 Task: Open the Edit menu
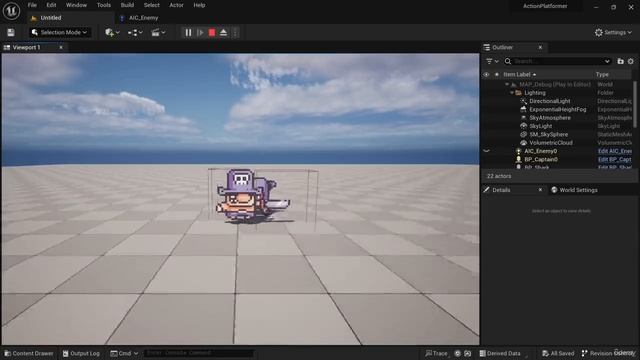(51, 5)
